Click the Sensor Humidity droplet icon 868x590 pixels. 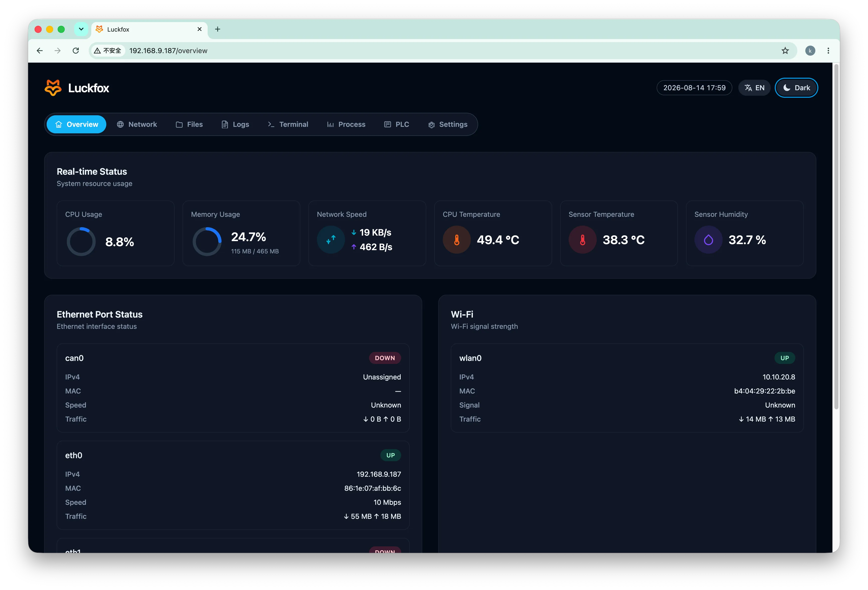click(x=708, y=240)
